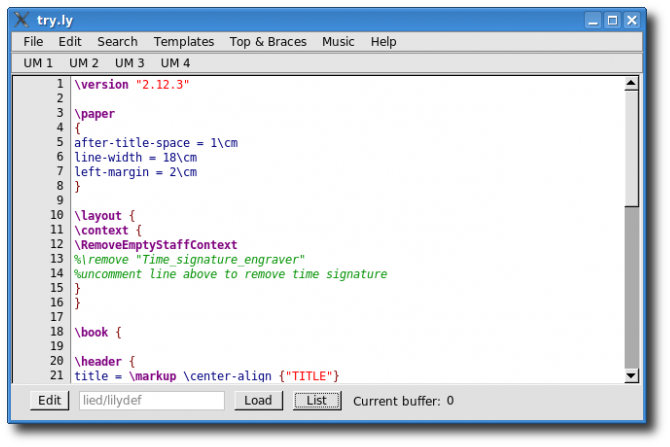670x447 pixels.
Task: Maximize the try.ly window
Action: click(612, 20)
